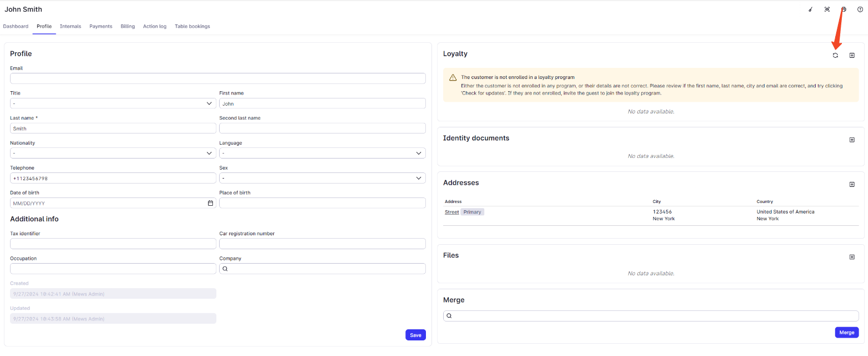The width and height of the screenshot is (868, 356).
Task: Add a new loyalty membership
Action: tap(851, 55)
